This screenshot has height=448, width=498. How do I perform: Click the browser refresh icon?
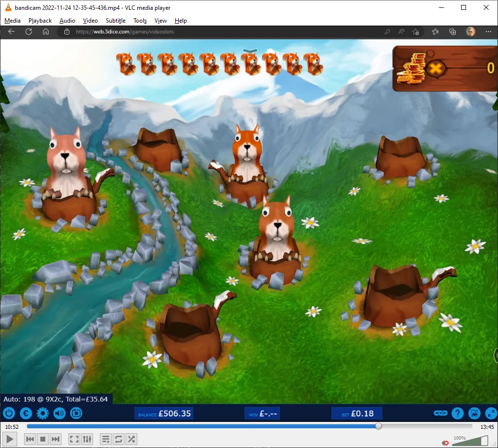coord(29,32)
